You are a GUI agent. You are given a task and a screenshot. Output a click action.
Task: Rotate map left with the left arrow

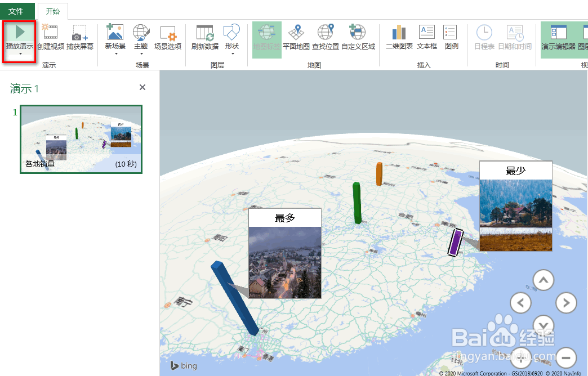click(x=520, y=302)
